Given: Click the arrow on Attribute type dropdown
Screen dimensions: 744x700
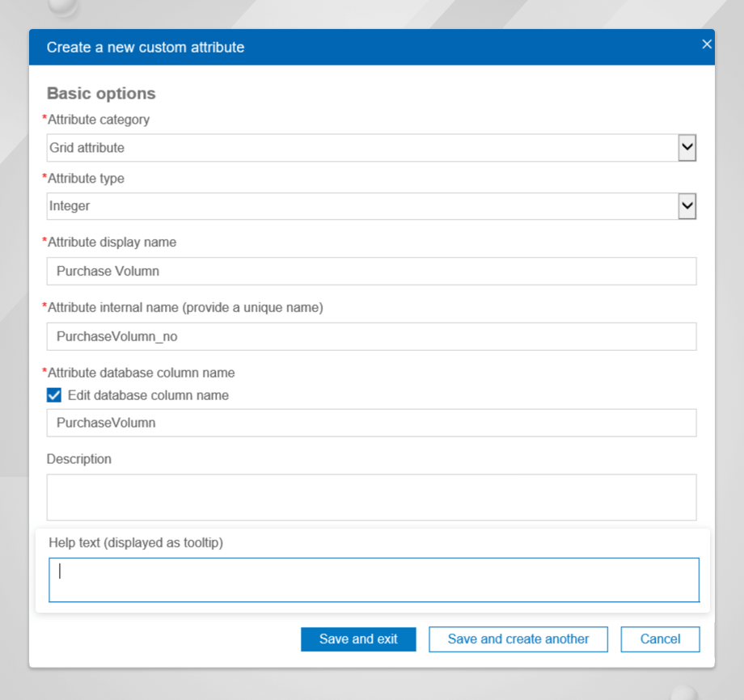Looking at the screenshot, I should [687, 206].
